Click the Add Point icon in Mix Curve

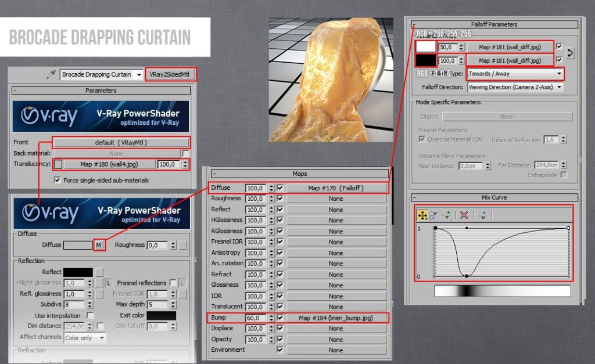click(x=446, y=215)
